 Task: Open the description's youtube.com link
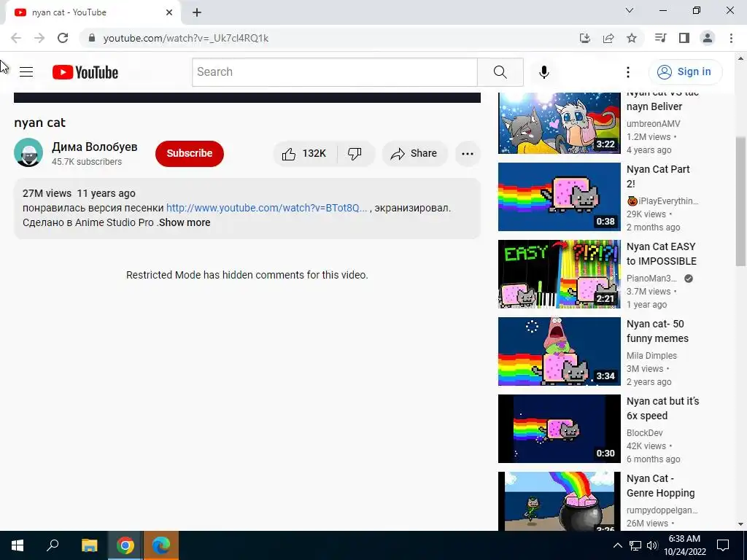tap(267, 208)
